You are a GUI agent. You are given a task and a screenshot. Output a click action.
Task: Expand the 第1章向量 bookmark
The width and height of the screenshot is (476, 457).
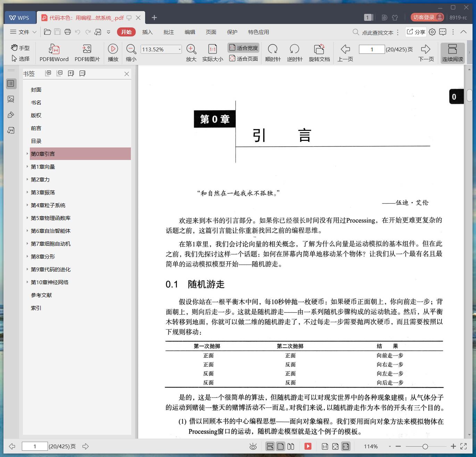click(27, 167)
